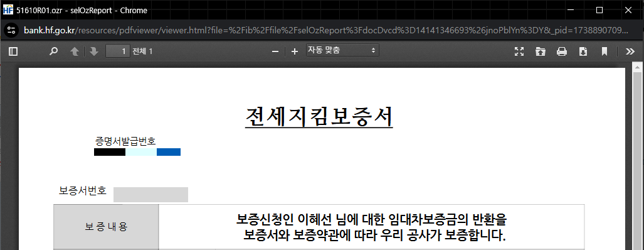Print the document

[x=561, y=52]
